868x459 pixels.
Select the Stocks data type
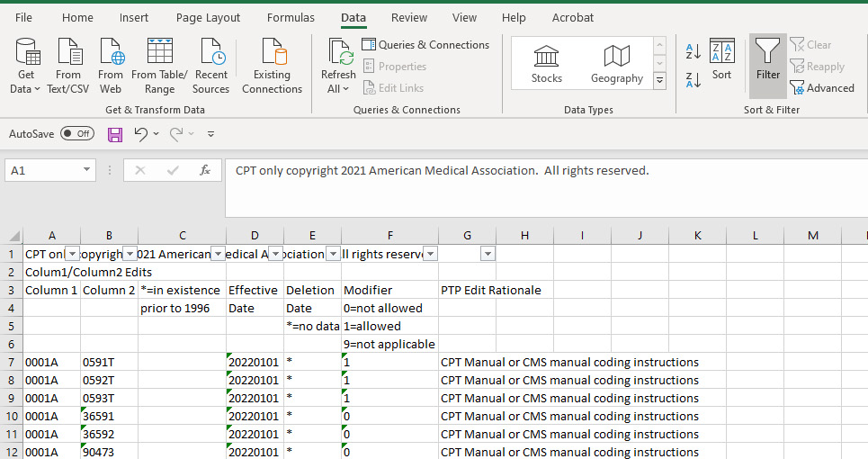tap(546, 64)
